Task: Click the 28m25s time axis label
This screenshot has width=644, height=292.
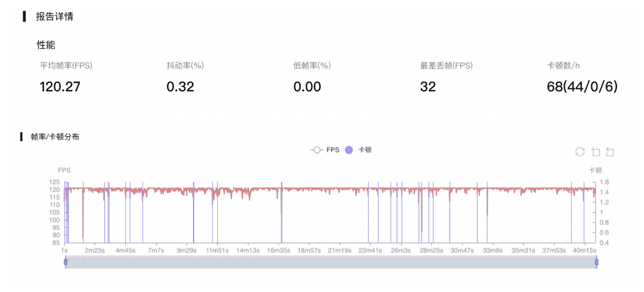Action: (432, 250)
